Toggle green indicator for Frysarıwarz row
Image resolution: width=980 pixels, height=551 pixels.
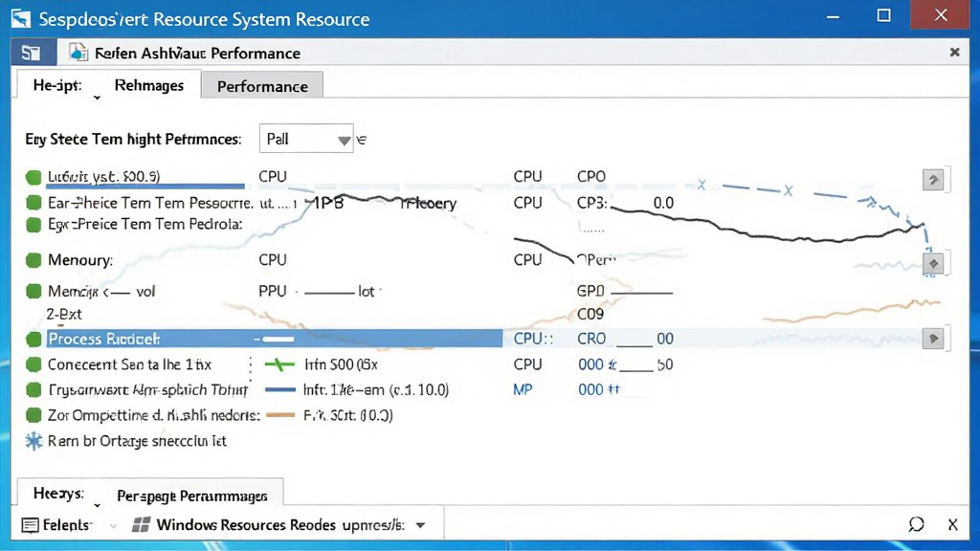[x=33, y=390]
